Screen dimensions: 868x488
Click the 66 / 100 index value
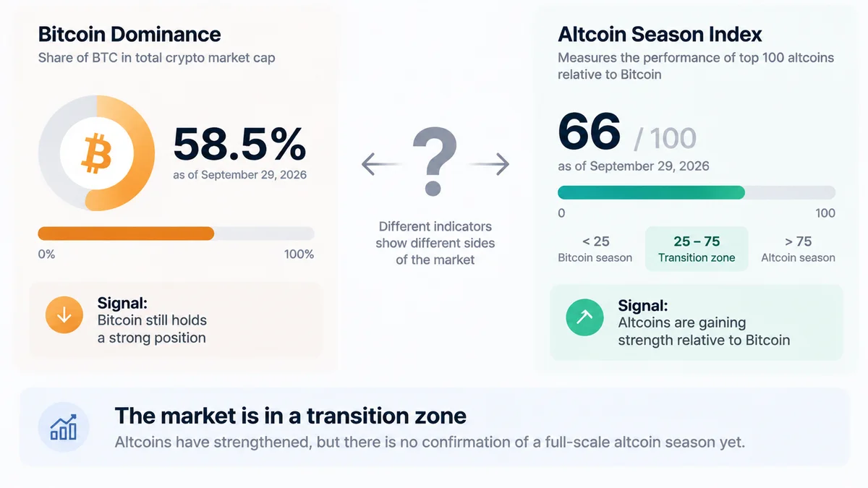point(627,134)
